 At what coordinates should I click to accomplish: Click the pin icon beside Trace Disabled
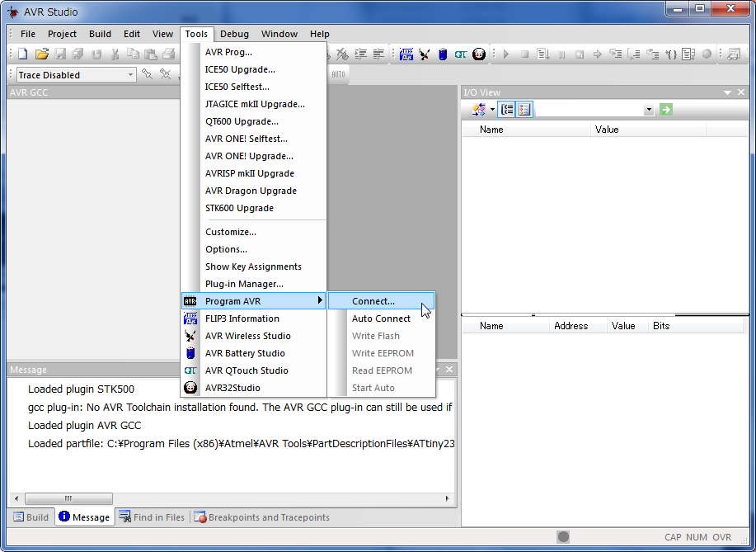pyautogui.click(x=147, y=74)
